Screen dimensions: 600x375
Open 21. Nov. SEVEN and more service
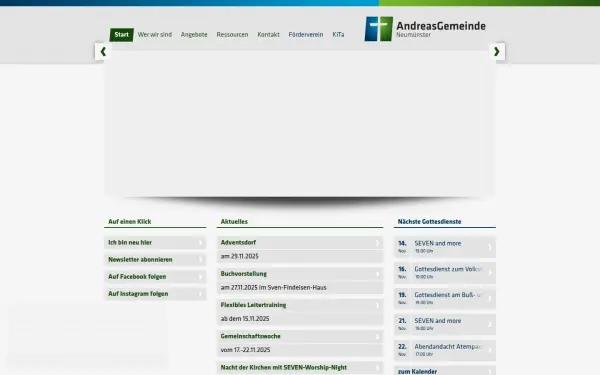[445, 324]
